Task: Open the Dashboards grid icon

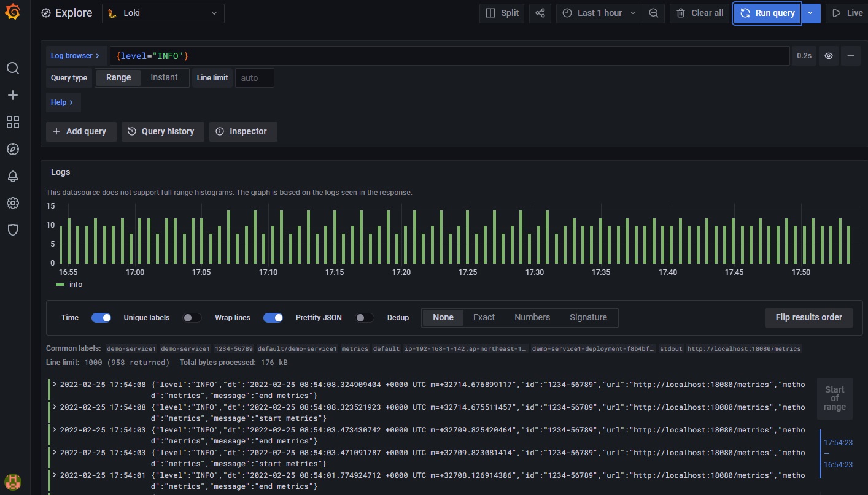Action: (x=13, y=122)
